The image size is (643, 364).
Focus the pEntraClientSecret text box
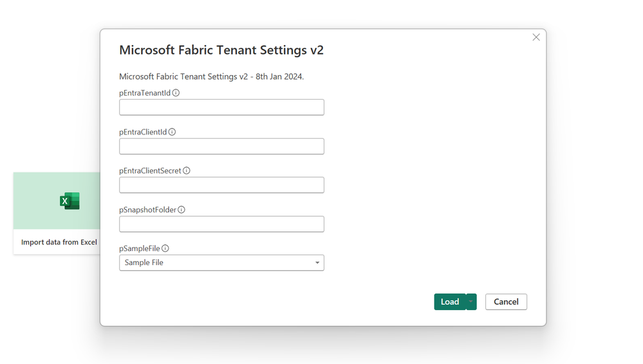[x=221, y=185]
